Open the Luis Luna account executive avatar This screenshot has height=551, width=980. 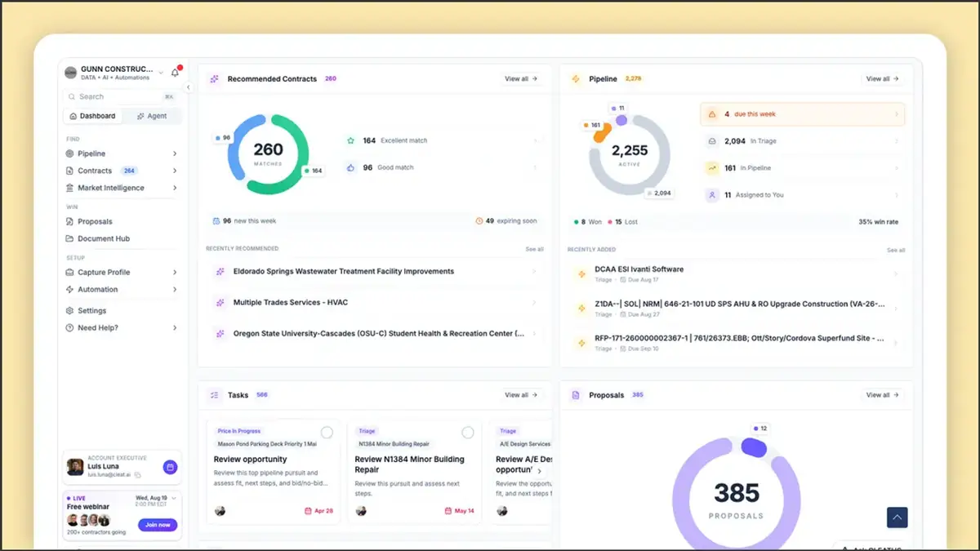point(75,468)
